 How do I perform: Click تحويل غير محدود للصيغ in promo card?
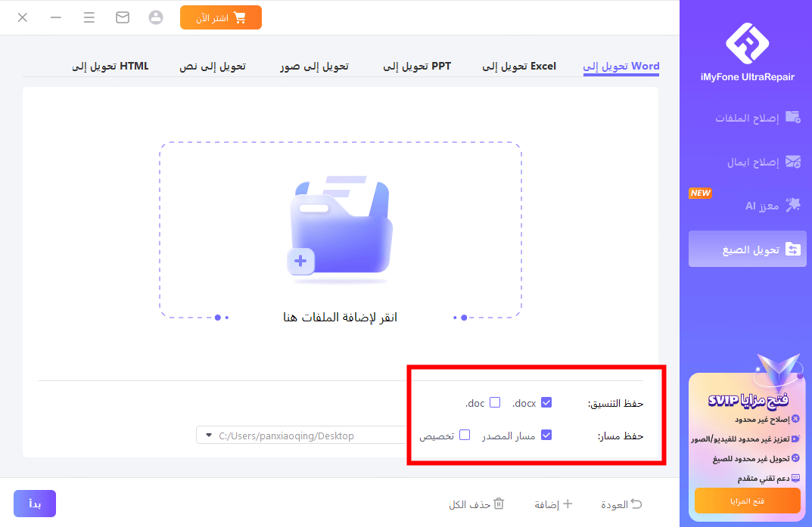coord(751,459)
